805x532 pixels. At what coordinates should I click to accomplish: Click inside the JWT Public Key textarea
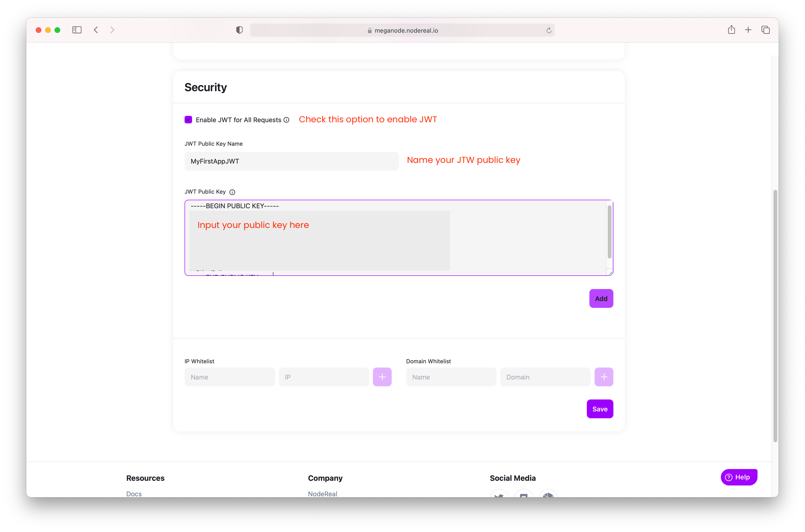coord(399,238)
